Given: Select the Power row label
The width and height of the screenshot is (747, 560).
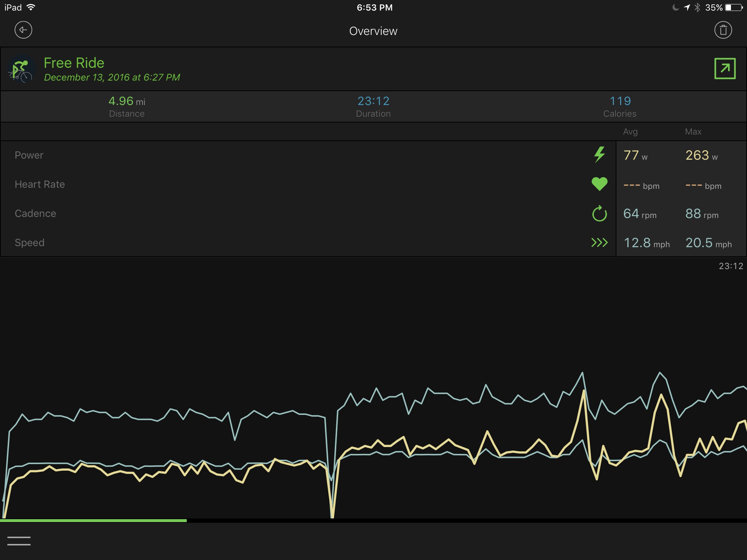Looking at the screenshot, I should coord(29,155).
